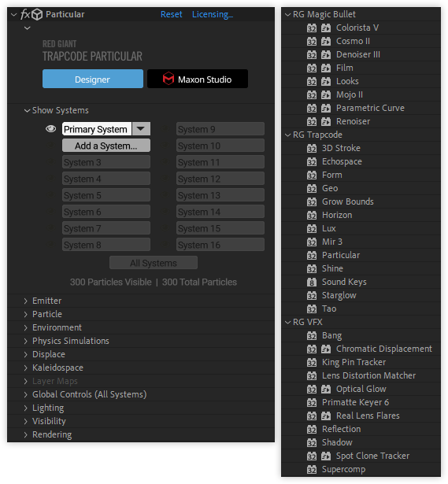Click the cube icon next to Particular

[37, 14]
